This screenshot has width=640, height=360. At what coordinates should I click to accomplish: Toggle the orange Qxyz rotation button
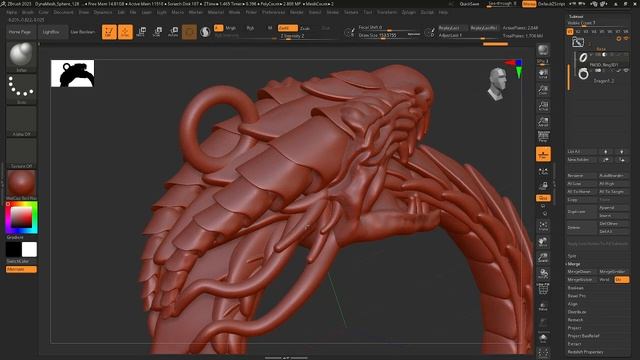tap(543, 198)
